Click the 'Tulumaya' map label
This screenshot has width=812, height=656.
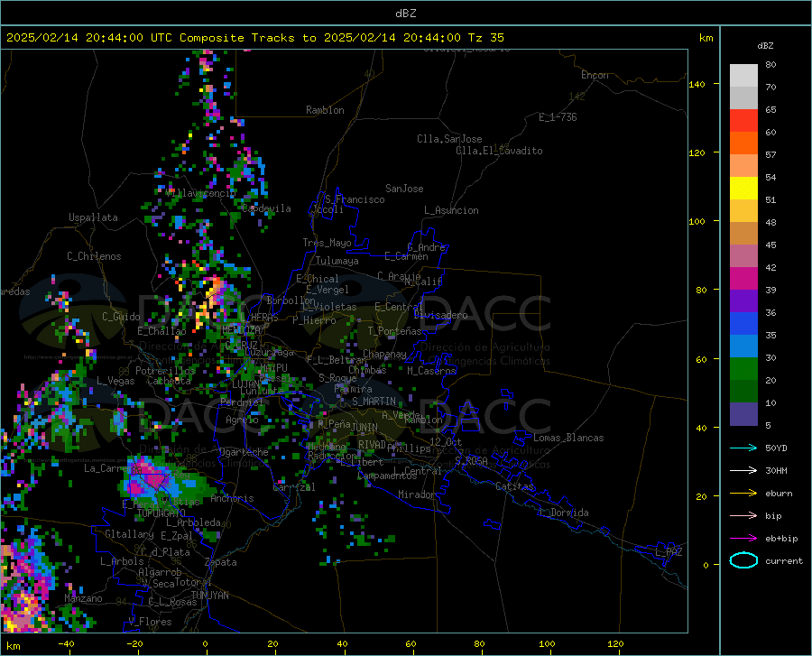pyautogui.click(x=337, y=261)
